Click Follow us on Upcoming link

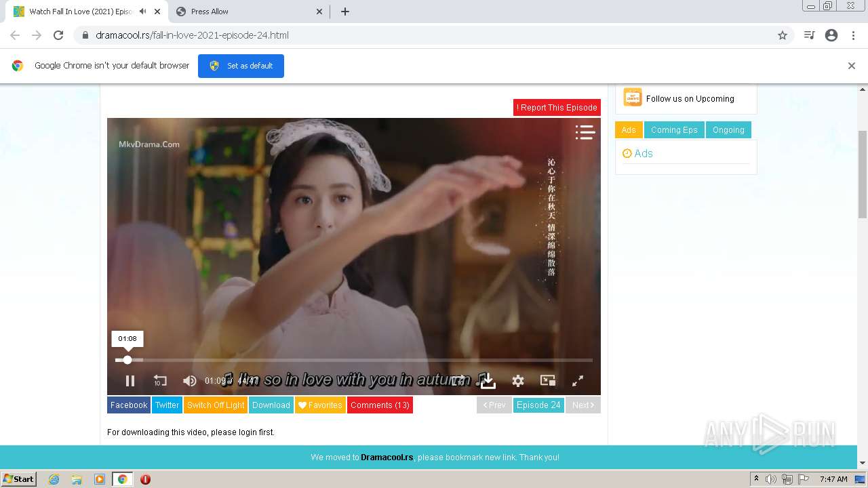tap(690, 99)
